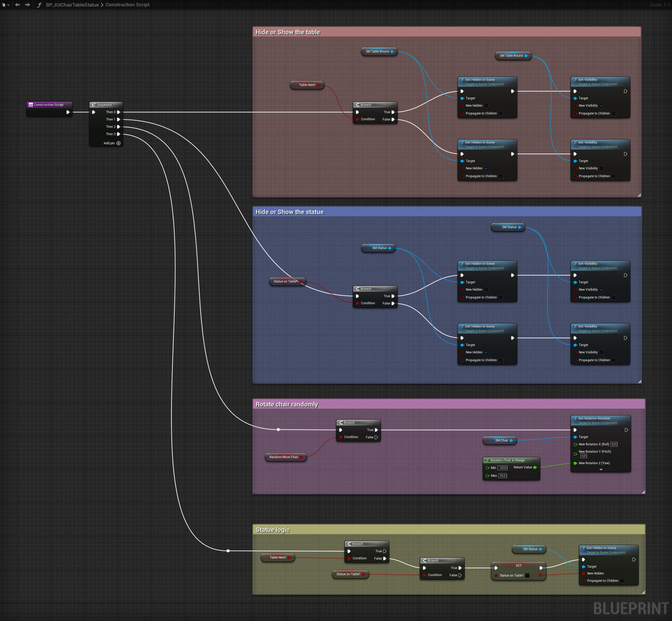The height and width of the screenshot is (621, 672).
Task: Expand the Set Relative Rotation node's advanced pins
Action: pyautogui.click(x=601, y=470)
